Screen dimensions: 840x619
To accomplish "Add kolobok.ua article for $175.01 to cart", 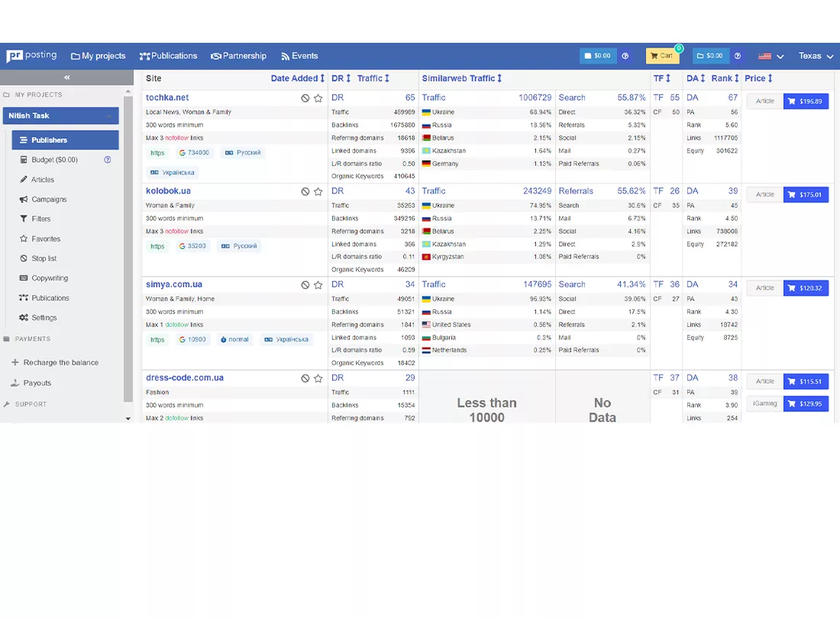I will (x=806, y=195).
